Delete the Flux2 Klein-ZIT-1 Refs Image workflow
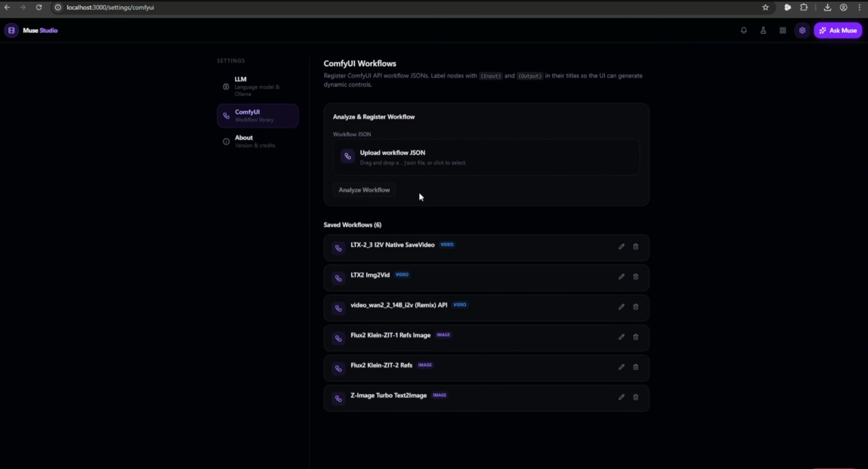This screenshot has height=469, width=868. 636,337
